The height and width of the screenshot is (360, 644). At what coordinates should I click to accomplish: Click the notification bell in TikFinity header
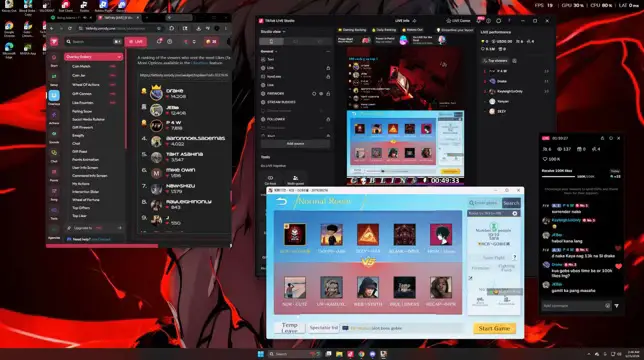159,41
